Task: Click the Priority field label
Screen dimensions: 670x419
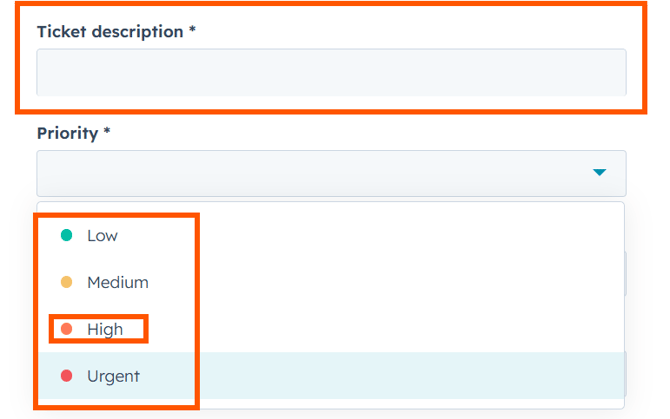Action: [67, 133]
